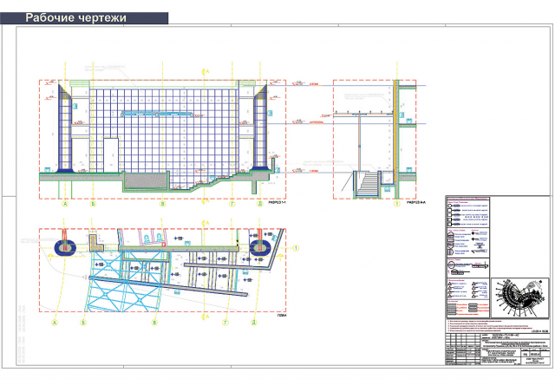Select axis bubble В under section 1-1
555x392 pixels.
(x=162, y=204)
